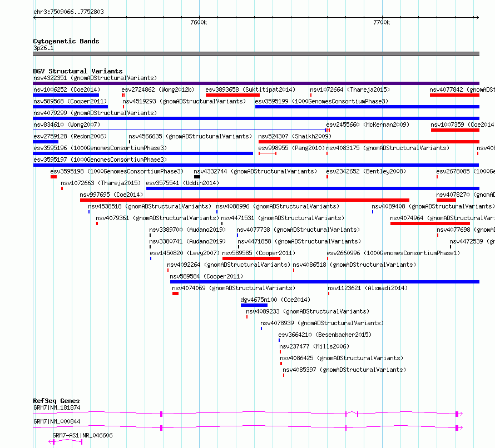Click nsv4566635 gnomAD variant label
Image resolution: width=495 pixels, height=448 pixels.
(190, 136)
